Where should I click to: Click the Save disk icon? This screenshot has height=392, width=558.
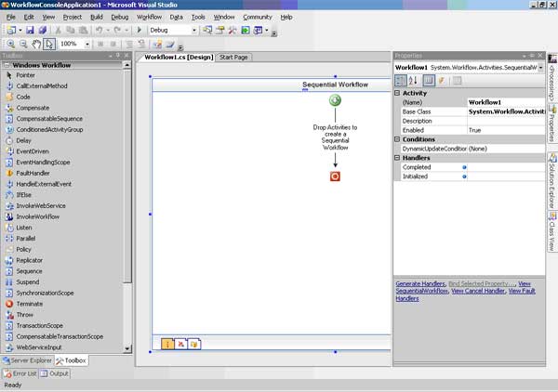(x=31, y=30)
